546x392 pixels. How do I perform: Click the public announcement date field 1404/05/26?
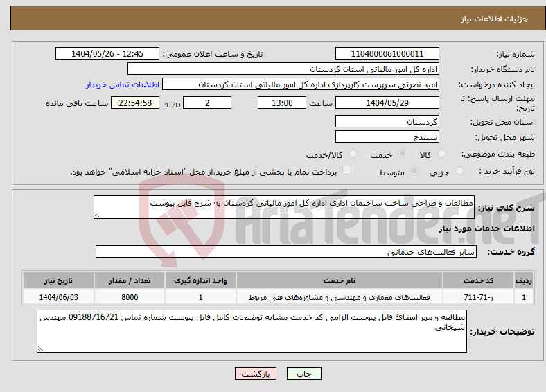[x=107, y=53]
